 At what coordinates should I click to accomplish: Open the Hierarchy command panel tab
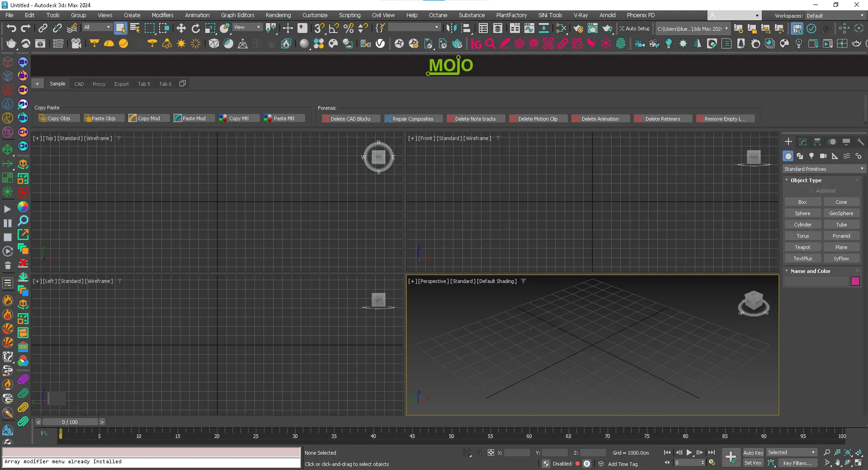817,142
